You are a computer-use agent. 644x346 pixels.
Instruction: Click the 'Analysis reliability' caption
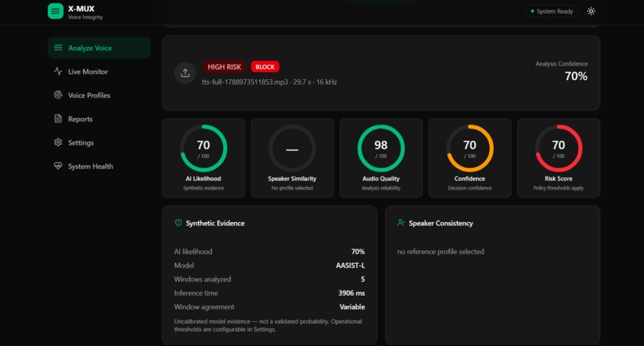pyautogui.click(x=381, y=188)
